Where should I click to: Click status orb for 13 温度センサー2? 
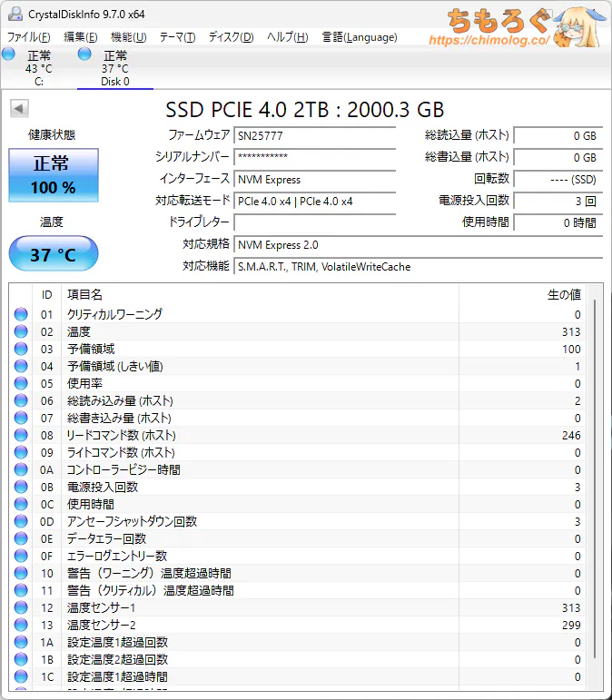21,625
